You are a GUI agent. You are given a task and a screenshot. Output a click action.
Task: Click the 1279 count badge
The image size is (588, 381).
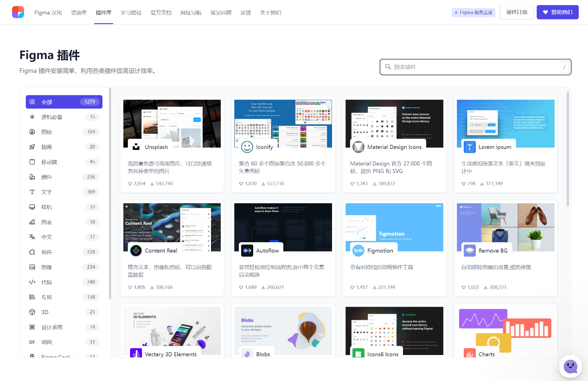(89, 102)
